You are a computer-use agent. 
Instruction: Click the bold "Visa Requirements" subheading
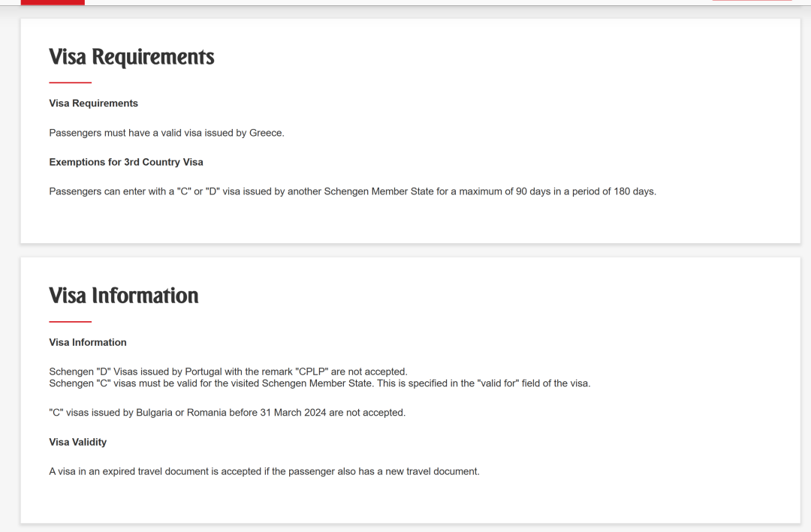(94, 104)
